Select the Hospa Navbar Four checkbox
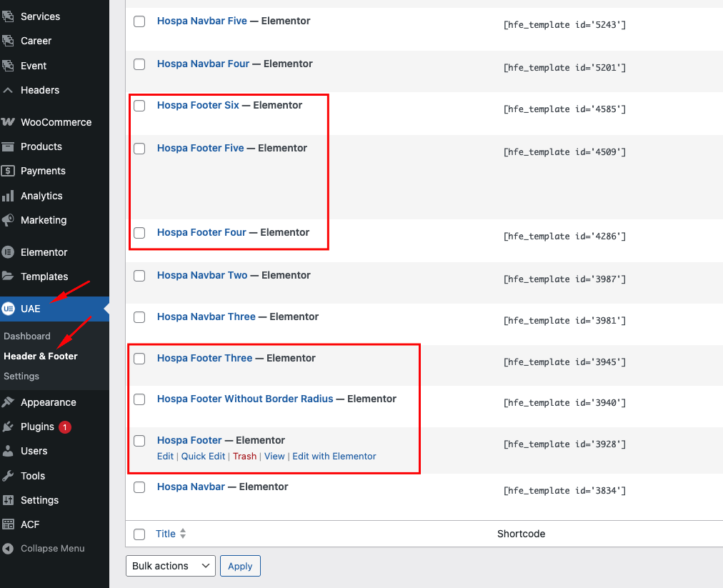 (x=139, y=64)
